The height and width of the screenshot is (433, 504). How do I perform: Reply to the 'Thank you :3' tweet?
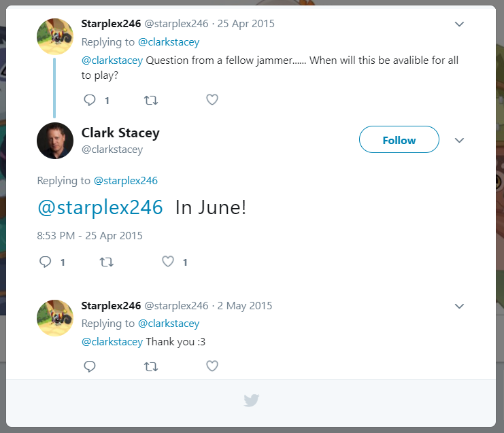[90, 366]
